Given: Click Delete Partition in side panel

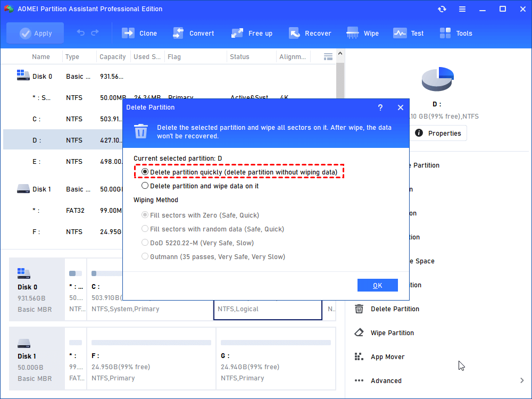Looking at the screenshot, I should pyautogui.click(x=395, y=309).
